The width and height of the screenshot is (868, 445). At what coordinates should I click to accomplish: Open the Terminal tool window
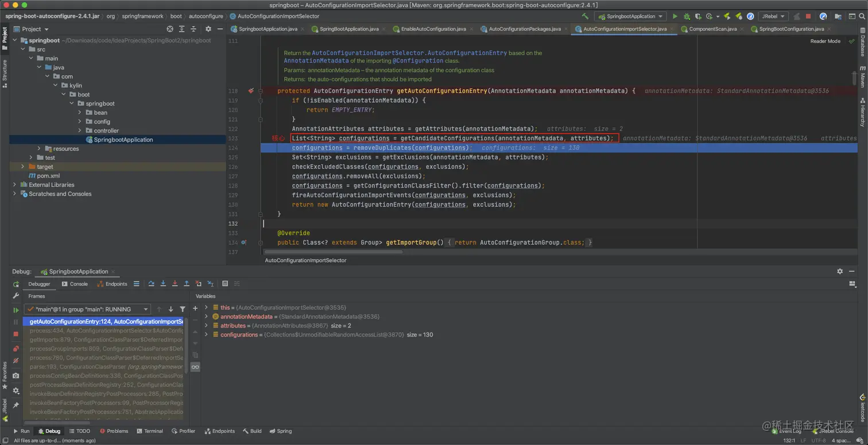149,431
